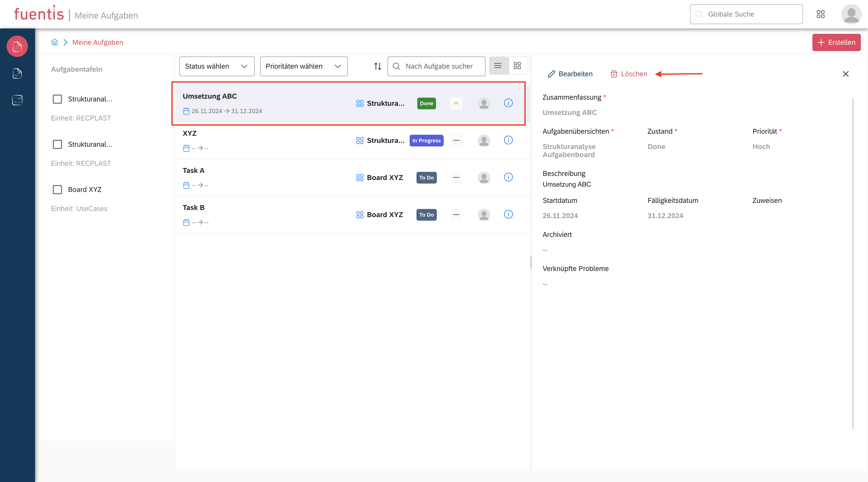The image size is (868, 482).
Task: Switch to grid view icon
Action: point(517,65)
